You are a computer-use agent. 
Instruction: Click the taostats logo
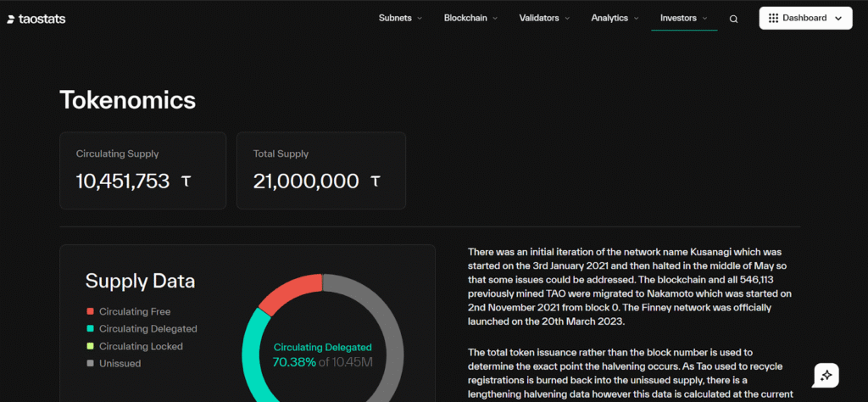coord(36,19)
